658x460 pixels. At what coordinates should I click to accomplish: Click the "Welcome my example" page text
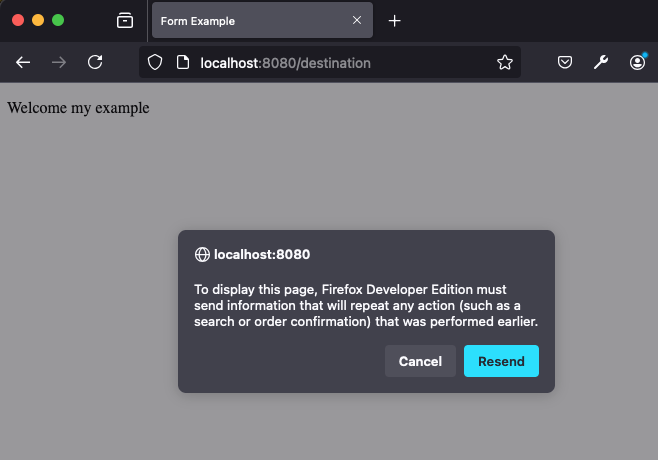pos(78,108)
